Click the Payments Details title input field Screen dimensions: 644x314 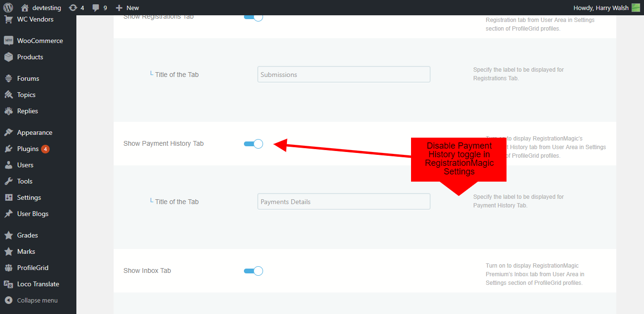tap(344, 201)
